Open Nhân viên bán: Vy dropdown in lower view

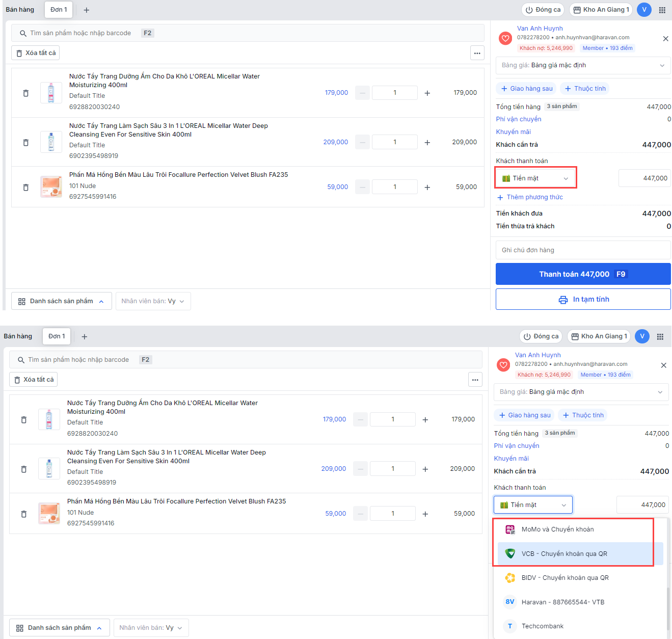pyautogui.click(x=151, y=628)
